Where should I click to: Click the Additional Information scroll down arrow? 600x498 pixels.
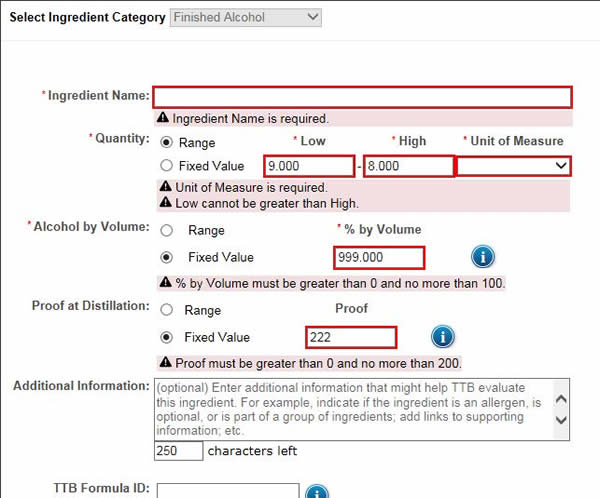point(561,420)
